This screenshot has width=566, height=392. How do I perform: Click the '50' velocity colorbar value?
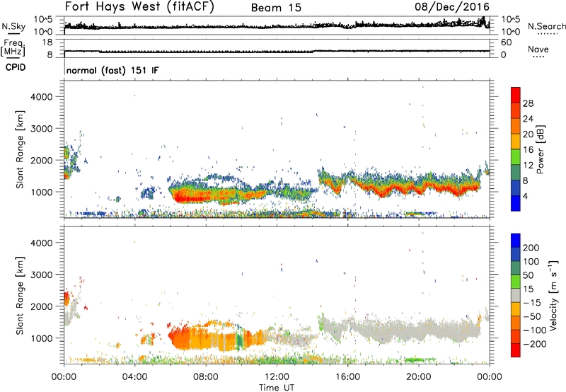(x=528, y=275)
